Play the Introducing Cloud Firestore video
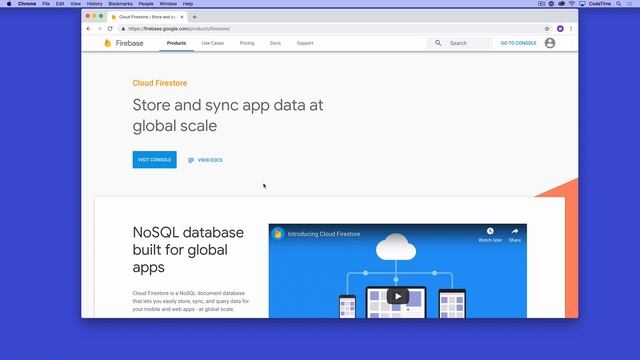Viewport: 640px width, 360px height. click(398, 296)
